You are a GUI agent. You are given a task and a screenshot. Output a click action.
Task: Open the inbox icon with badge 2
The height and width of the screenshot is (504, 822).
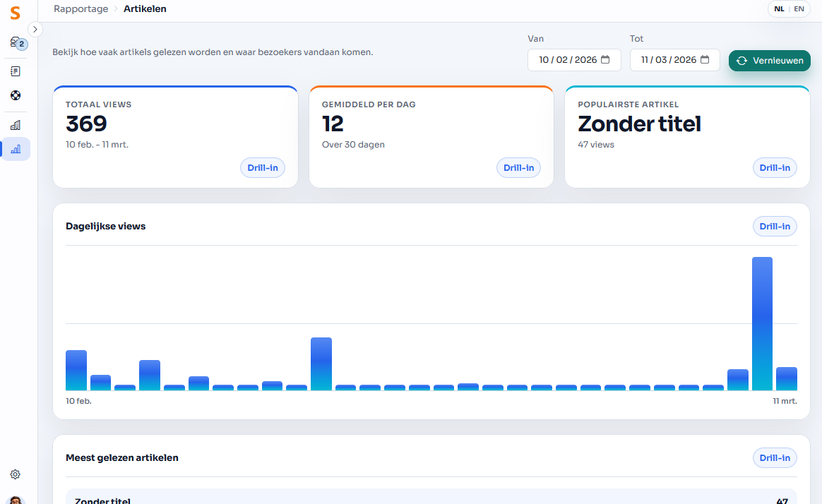[17, 43]
